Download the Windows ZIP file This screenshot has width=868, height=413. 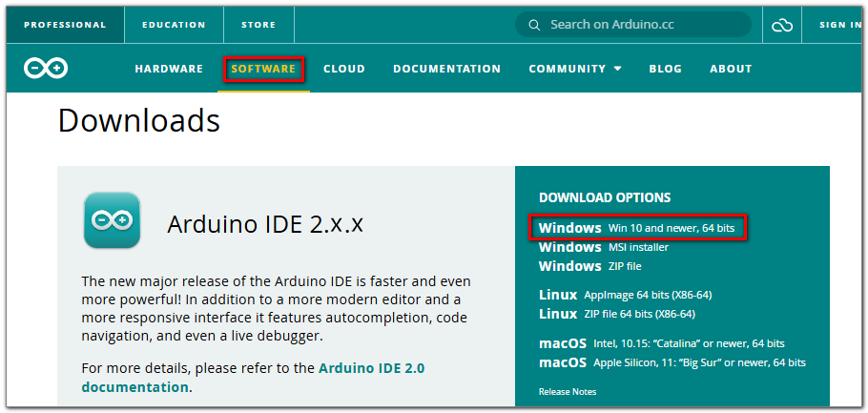tap(589, 266)
